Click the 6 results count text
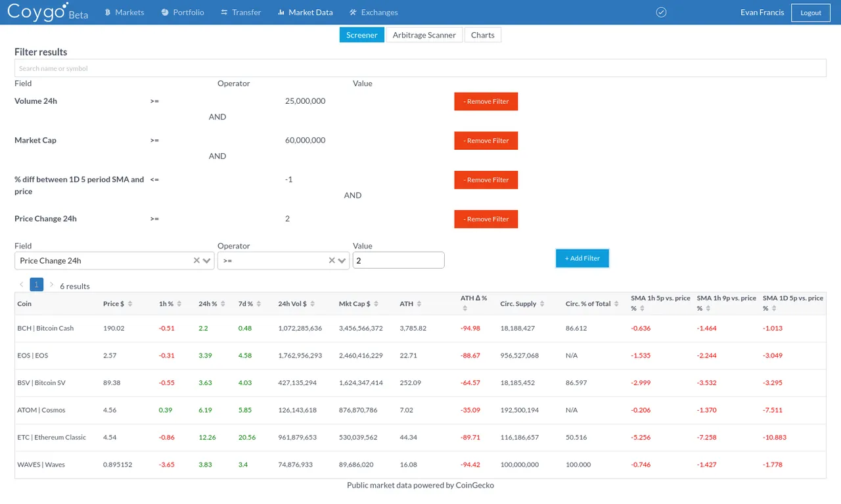Viewport: 841px width, 504px height. click(x=75, y=286)
